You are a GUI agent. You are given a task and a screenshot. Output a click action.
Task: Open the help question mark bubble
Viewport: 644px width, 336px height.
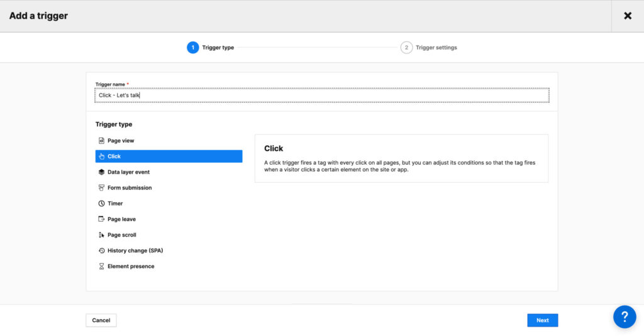click(x=625, y=316)
